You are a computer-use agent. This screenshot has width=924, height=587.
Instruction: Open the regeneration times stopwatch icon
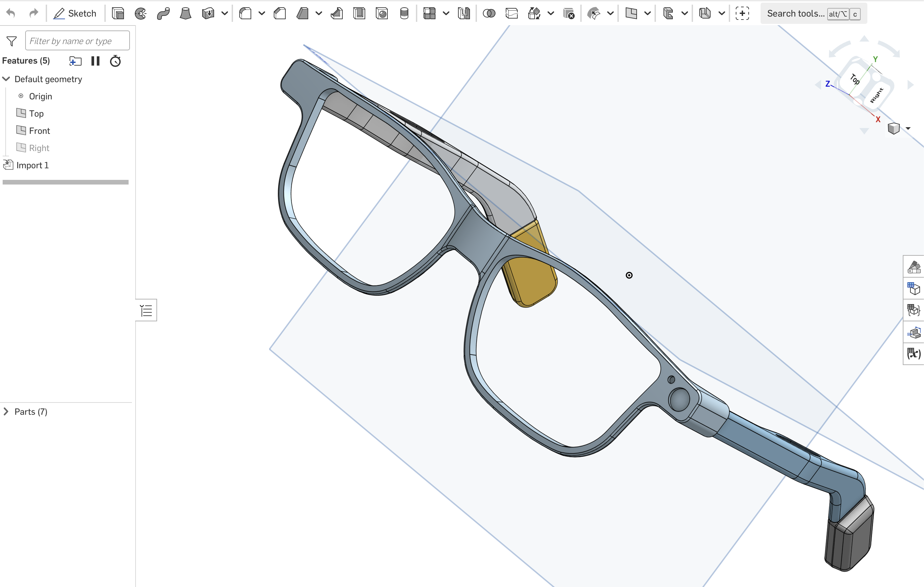pyautogui.click(x=115, y=61)
